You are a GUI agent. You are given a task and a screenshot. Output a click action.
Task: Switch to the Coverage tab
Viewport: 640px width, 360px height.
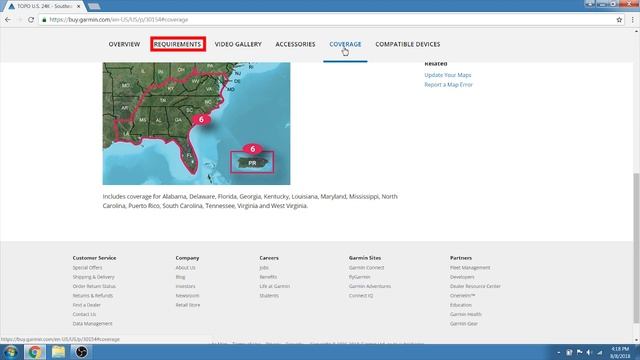point(345,44)
